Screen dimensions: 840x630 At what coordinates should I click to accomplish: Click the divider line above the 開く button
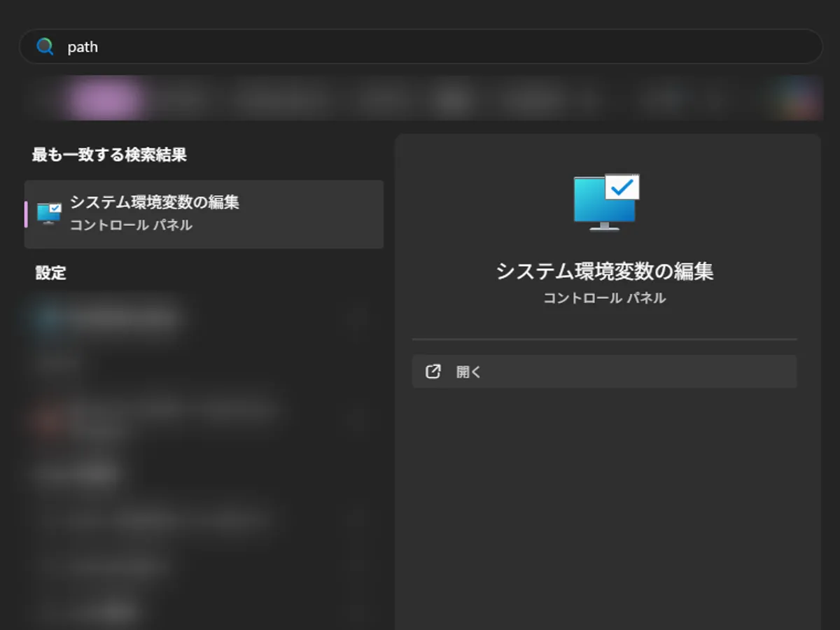pos(604,339)
